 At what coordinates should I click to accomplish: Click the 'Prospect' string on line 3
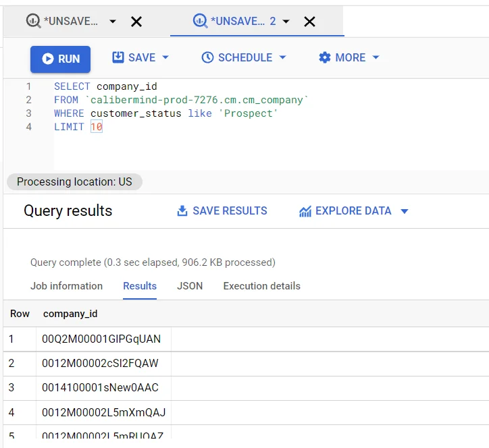(248, 113)
